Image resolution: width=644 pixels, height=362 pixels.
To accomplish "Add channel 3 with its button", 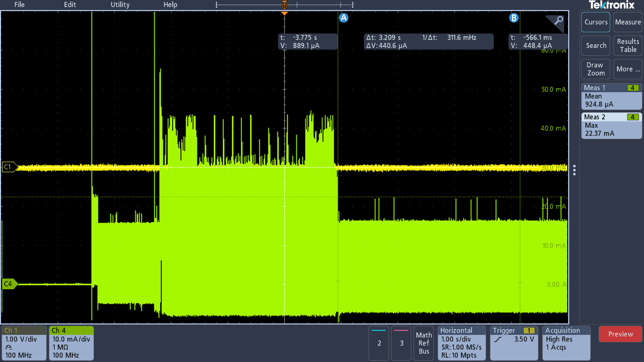I will click(x=401, y=343).
